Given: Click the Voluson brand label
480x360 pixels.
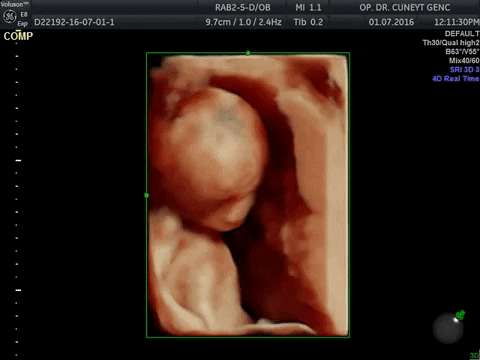Looking at the screenshot, I should tap(14, 4).
